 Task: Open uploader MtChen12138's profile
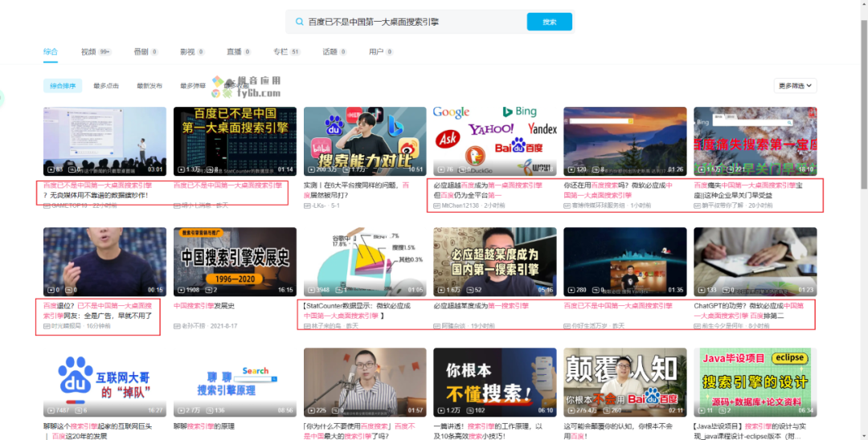460,206
